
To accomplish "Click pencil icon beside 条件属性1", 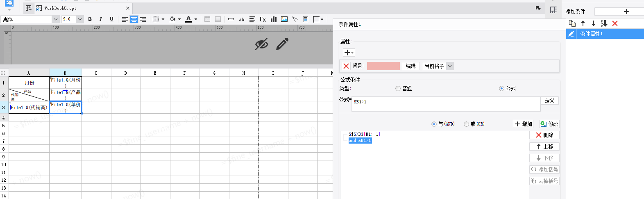I will tap(571, 34).
